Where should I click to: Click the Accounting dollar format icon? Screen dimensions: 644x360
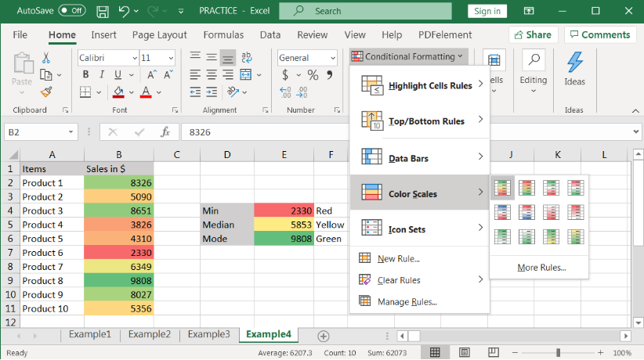(285, 74)
